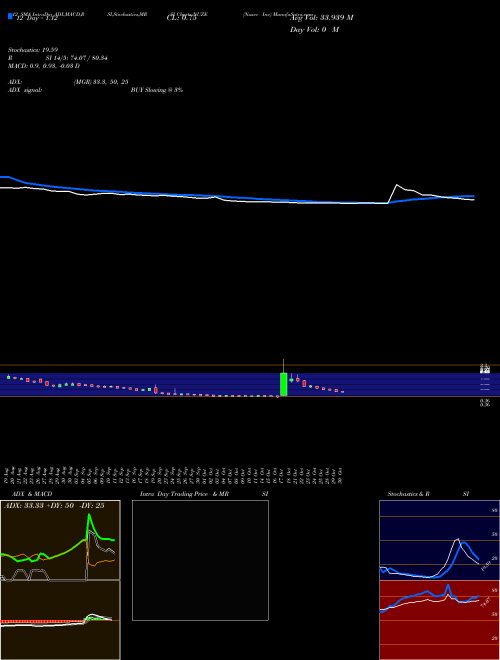Click the 'Day Vol: 0 M' text

coord(314,30)
